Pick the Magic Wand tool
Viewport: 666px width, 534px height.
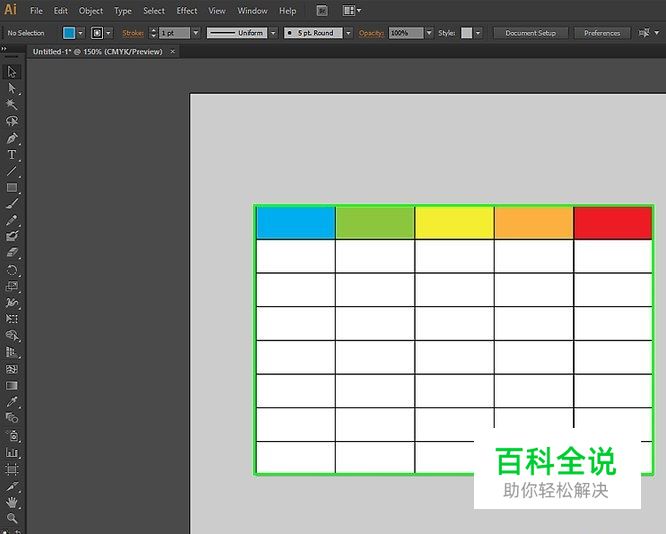[12, 105]
